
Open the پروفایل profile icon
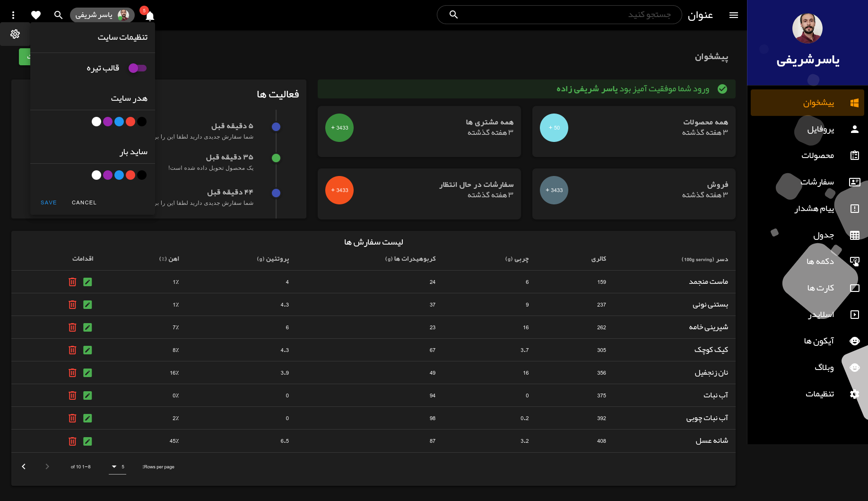click(x=854, y=129)
